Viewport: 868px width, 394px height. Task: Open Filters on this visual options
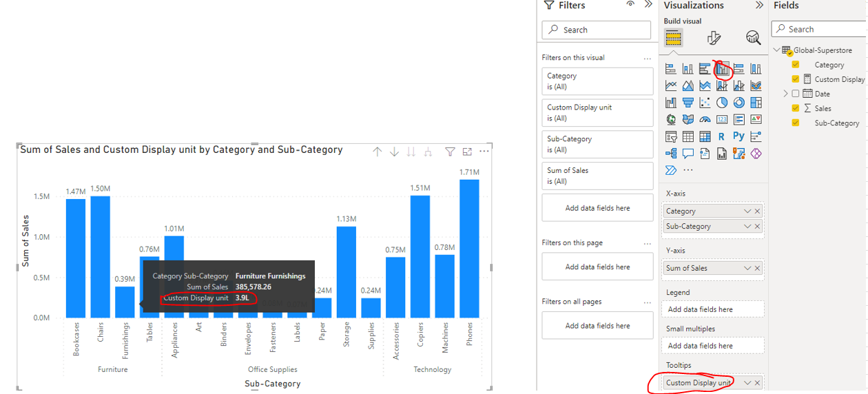click(x=647, y=58)
